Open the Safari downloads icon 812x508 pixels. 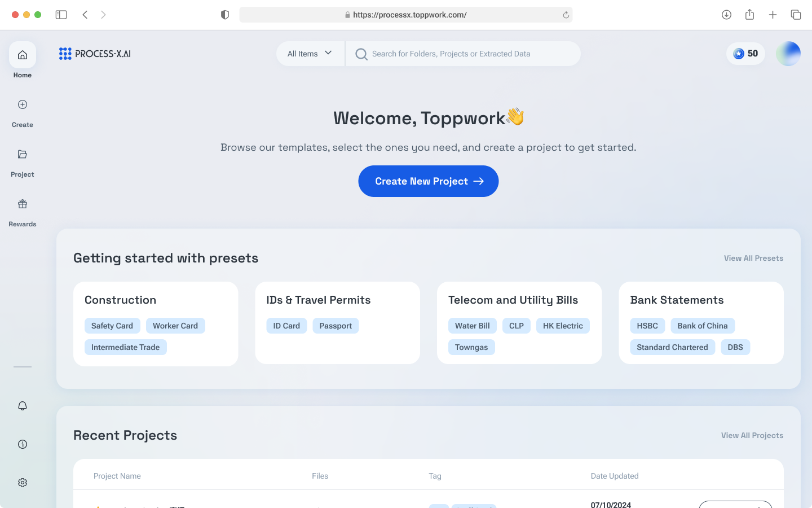(x=726, y=15)
